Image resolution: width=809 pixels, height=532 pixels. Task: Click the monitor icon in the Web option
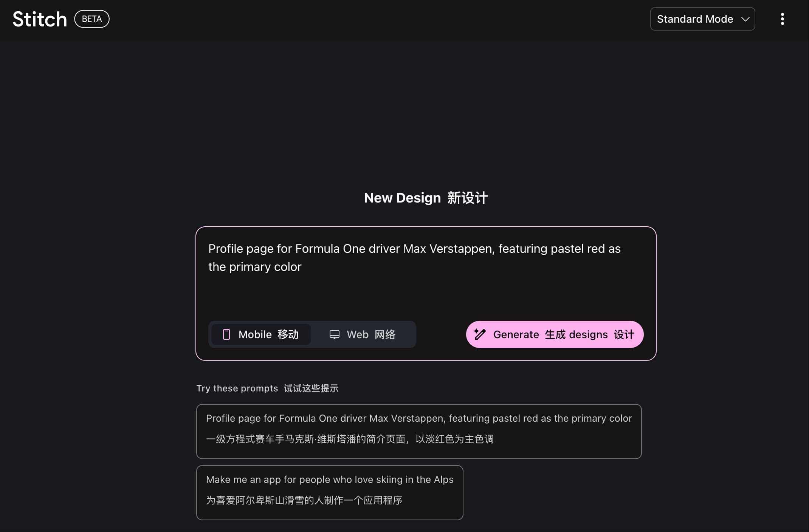coord(334,335)
